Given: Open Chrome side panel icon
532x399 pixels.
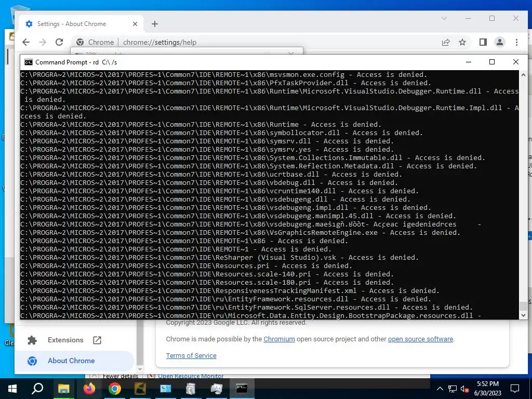Looking at the screenshot, I should pyautogui.click(x=483, y=42).
